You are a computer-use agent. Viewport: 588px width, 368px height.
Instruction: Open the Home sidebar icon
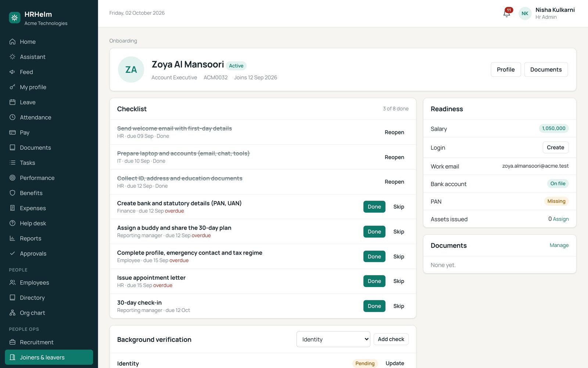click(x=12, y=42)
